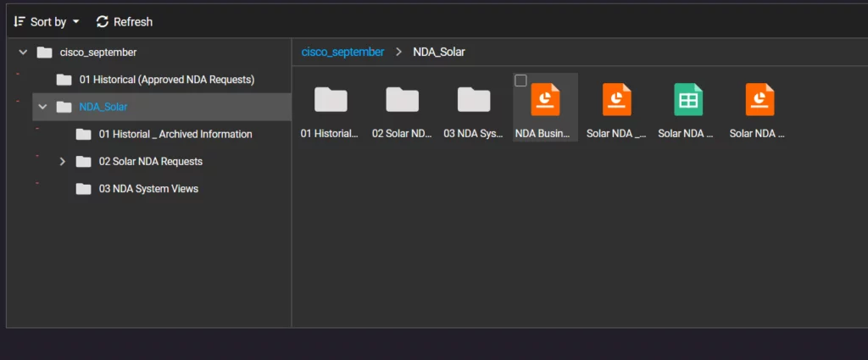Open the 03 NDA Sys... folder in file grid
This screenshot has width=868, height=360.
tap(473, 100)
